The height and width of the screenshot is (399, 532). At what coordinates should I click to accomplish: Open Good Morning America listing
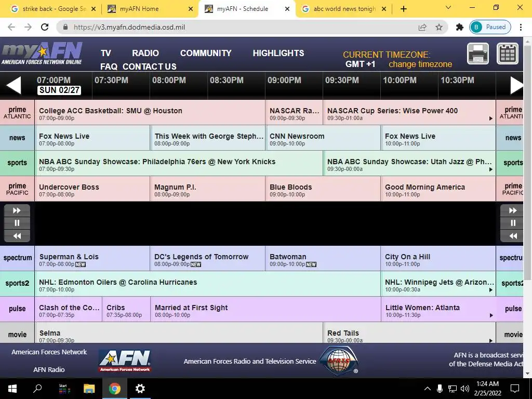438,189
